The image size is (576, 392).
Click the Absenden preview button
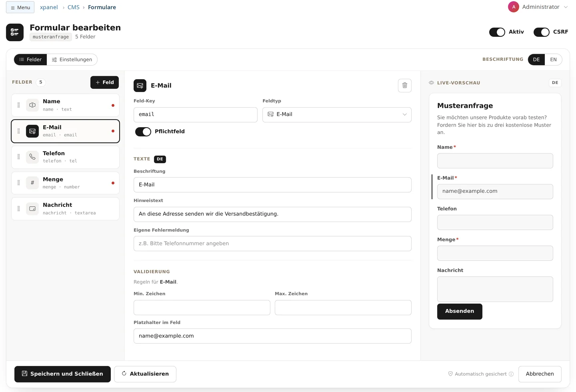click(x=460, y=312)
